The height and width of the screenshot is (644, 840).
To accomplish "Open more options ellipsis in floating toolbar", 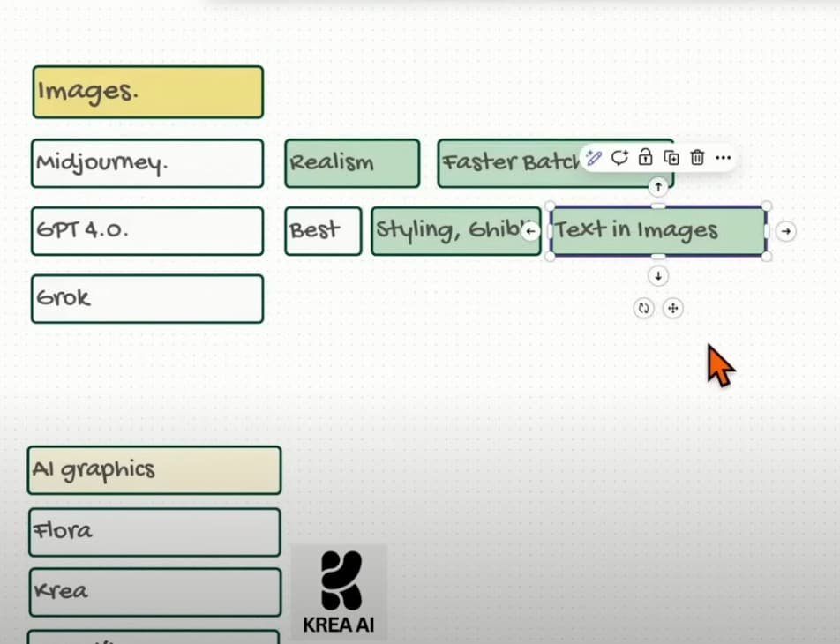I will 723,158.
